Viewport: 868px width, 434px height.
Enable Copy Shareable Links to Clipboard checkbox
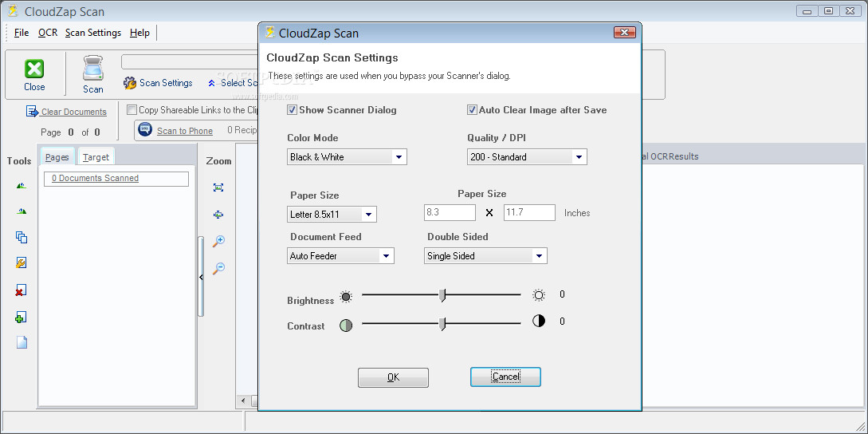click(132, 110)
